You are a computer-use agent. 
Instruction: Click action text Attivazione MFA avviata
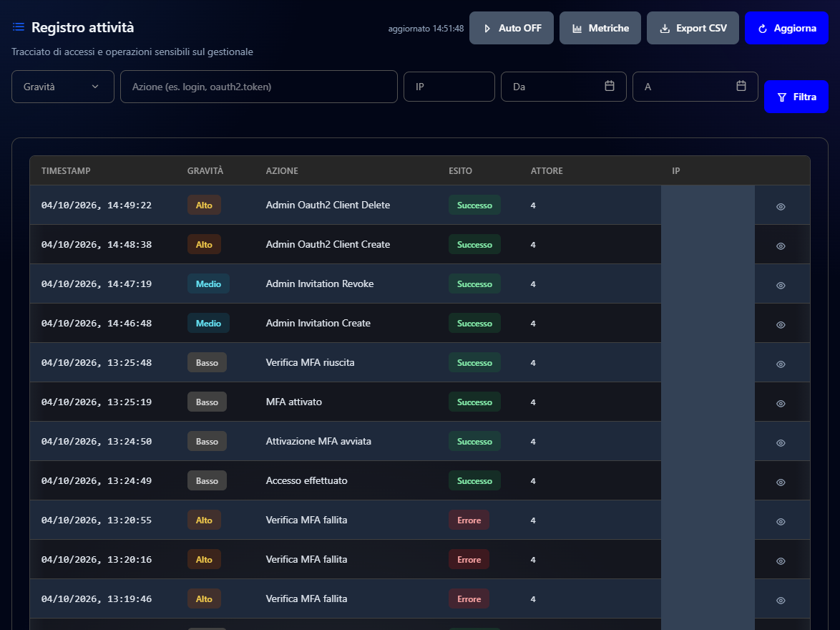(x=318, y=441)
